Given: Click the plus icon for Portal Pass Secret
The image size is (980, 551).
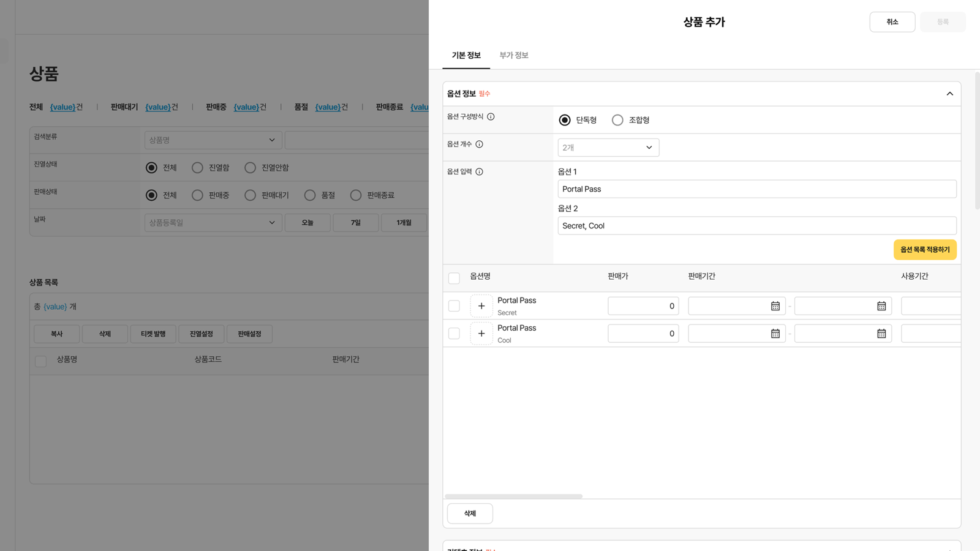Looking at the screenshot, I should pos(481,306).
